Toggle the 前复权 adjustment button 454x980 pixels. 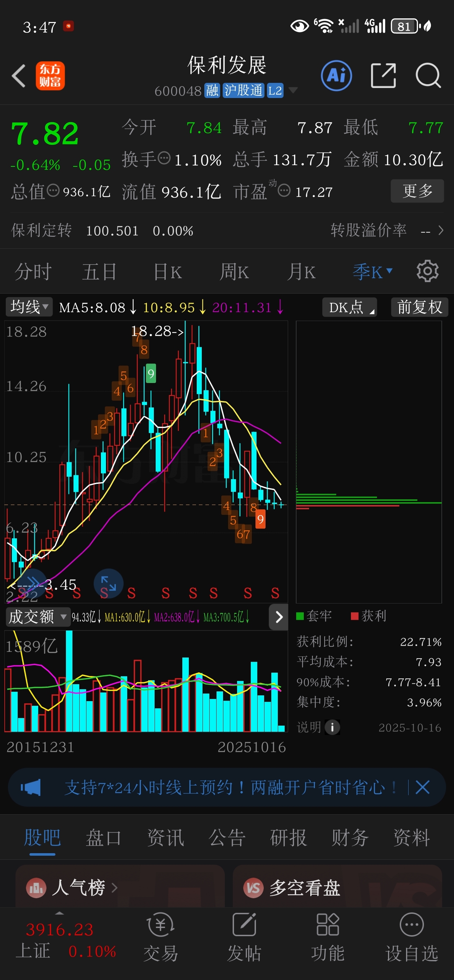[419, 307]
